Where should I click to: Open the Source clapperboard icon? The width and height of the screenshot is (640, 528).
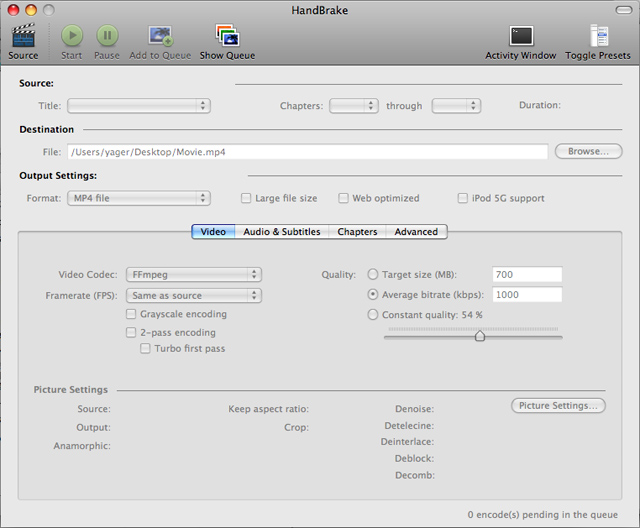[x=23, y=36]
